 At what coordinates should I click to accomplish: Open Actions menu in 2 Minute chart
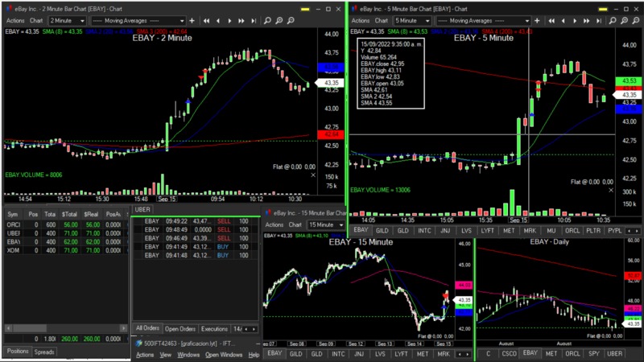[x=14, y=20]
